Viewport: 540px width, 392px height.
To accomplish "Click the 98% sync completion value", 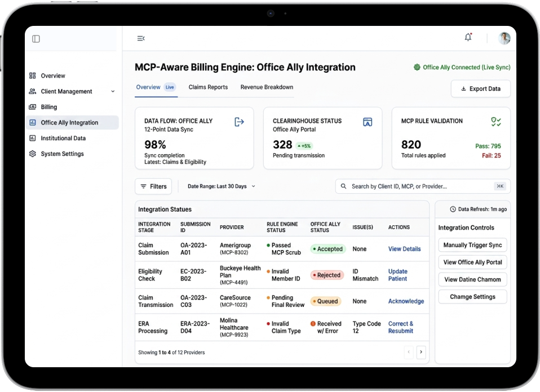I will (x=155, y=145).
